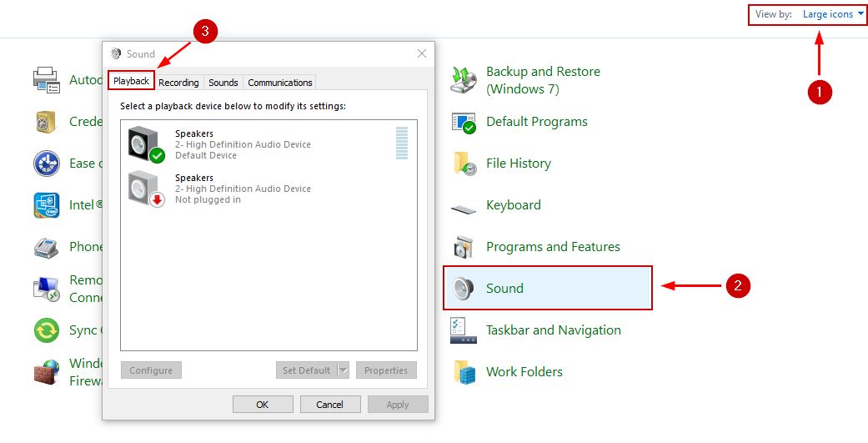Click the Ease of Access icon

(47, 164)
